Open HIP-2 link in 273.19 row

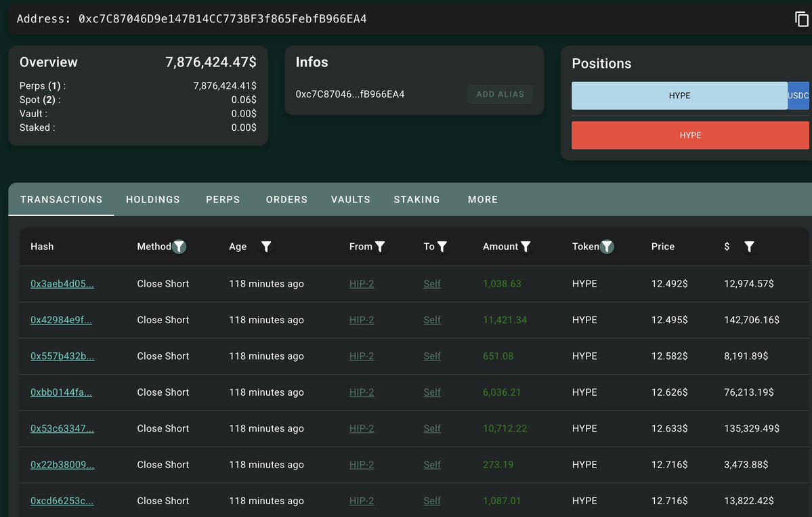362,466
